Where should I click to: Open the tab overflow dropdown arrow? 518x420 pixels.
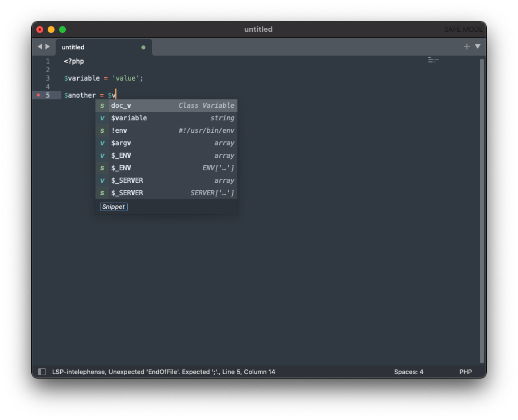478,47
